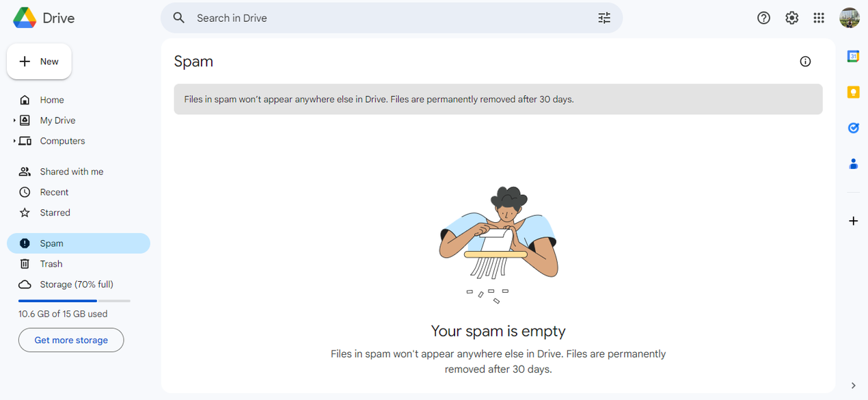Click the magnifier search icon
Image resolution: width=868 pixels, height=400 pixels.
(179, 18)
